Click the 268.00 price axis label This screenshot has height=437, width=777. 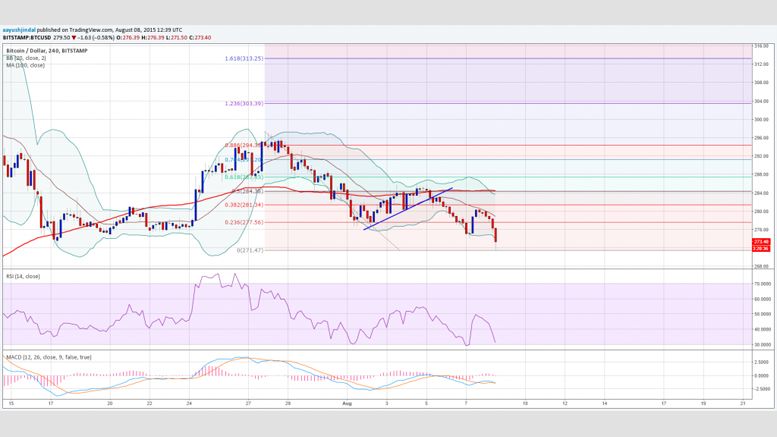(x=761, y=266)
